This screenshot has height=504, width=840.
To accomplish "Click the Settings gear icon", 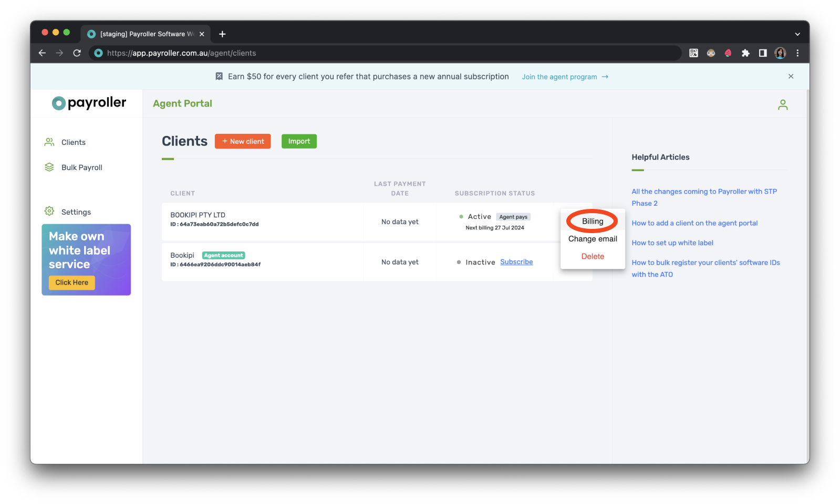I will pyautogui.click(x=49, y=211).
